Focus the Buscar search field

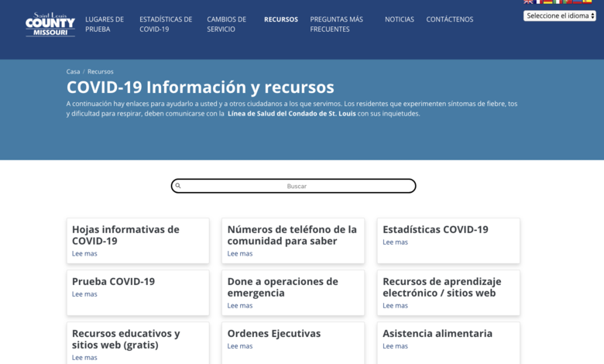click(293, 186)
